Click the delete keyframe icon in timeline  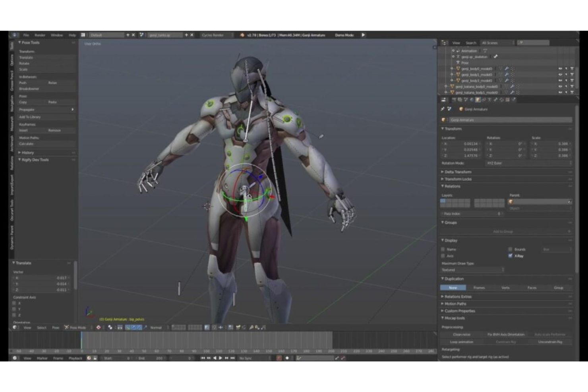coord(343,358)
